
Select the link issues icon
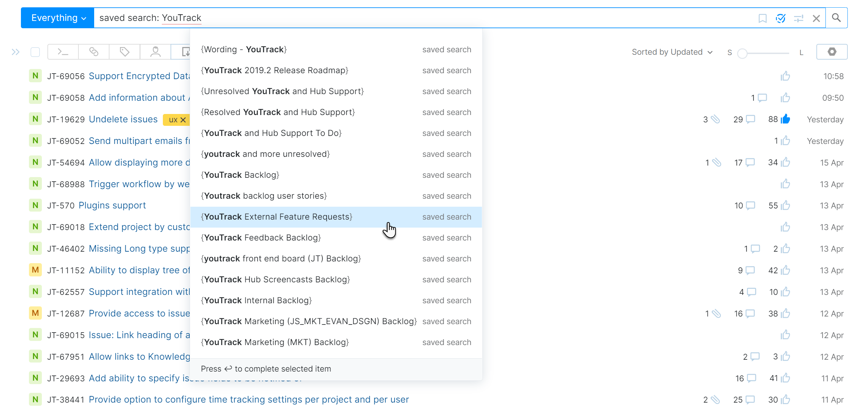click(x=93, y=52)
